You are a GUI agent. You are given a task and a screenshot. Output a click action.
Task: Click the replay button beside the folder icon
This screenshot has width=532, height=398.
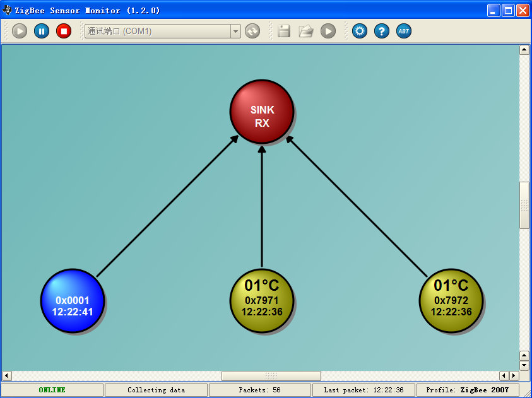pyautogui.click(x=328, y=31)
